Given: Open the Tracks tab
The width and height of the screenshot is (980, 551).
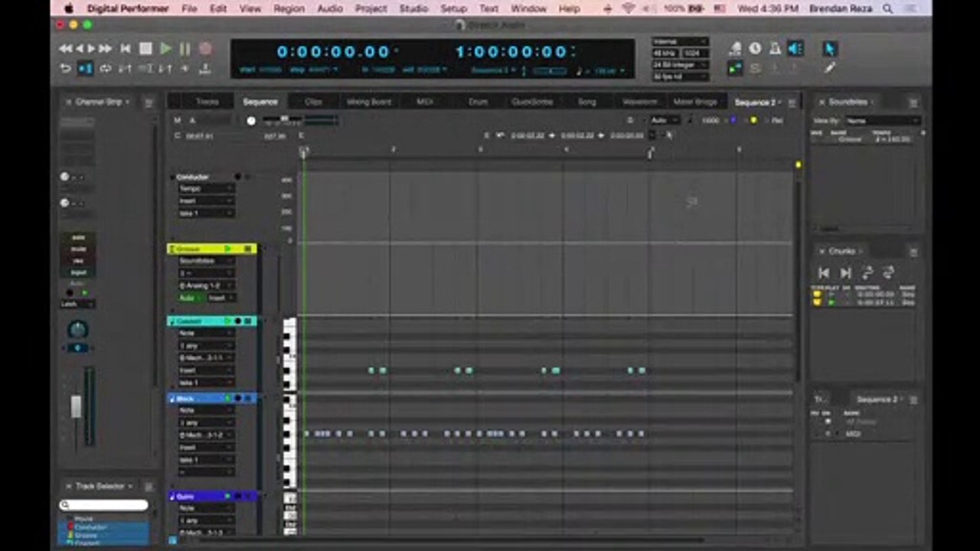Looking at the screenshot, I should pos(207,102).
